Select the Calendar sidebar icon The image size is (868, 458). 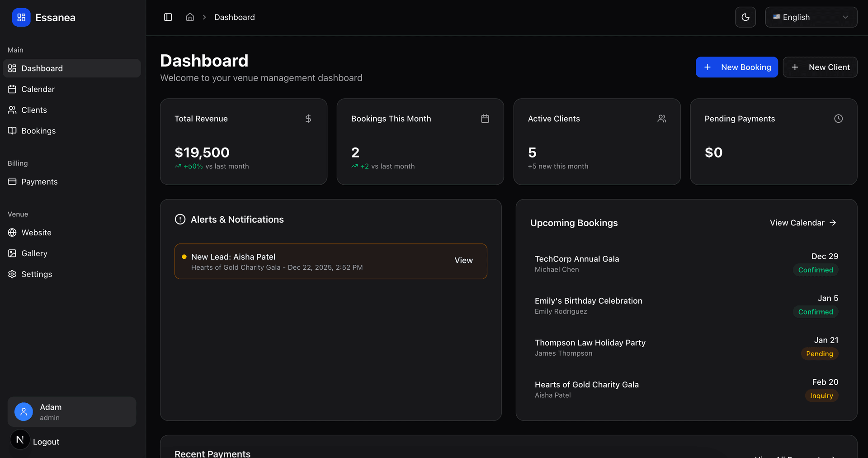pos(12,89)
